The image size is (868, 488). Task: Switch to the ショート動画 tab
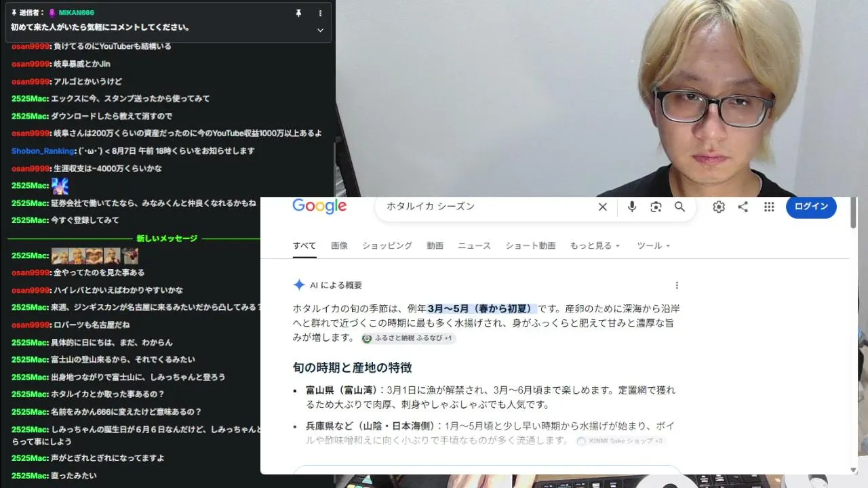pyautogui.click(x=530, y=245)
